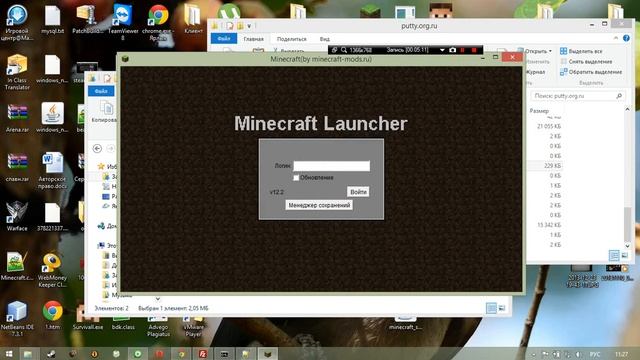Click the volume icon in system tray
This screenshot has width=640, height=360.
point(578,354)
